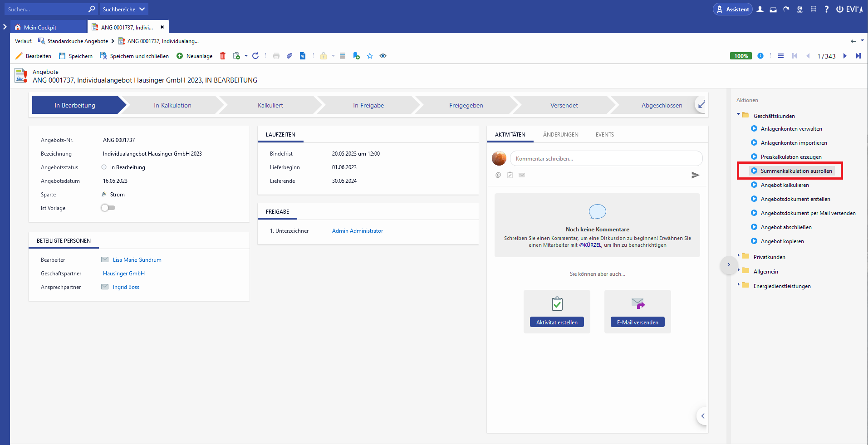Click the paperclip attachment icon
The image size is (868, 445).
pyautogui.click(x=289, y=56)
